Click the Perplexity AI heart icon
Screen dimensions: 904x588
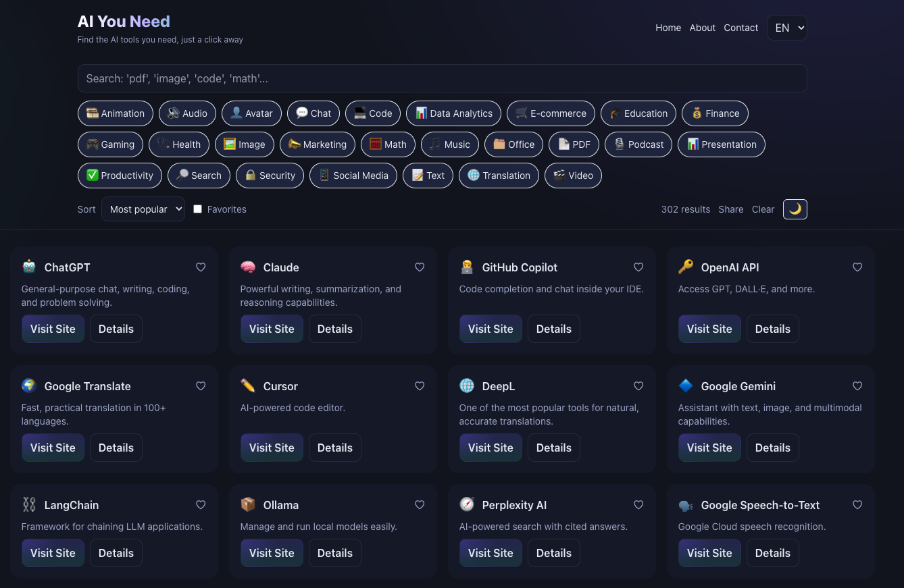[x=638, y=505]
